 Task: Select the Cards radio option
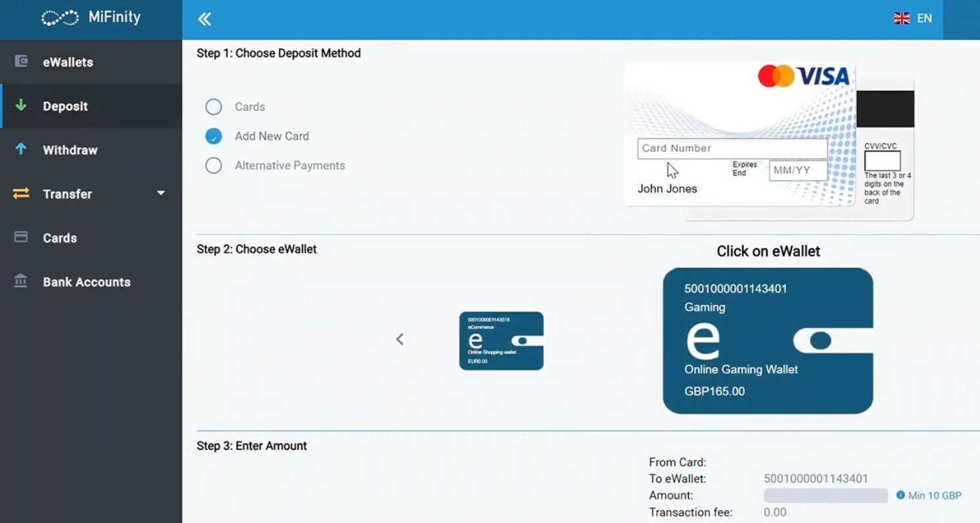[x=214, y=107]
